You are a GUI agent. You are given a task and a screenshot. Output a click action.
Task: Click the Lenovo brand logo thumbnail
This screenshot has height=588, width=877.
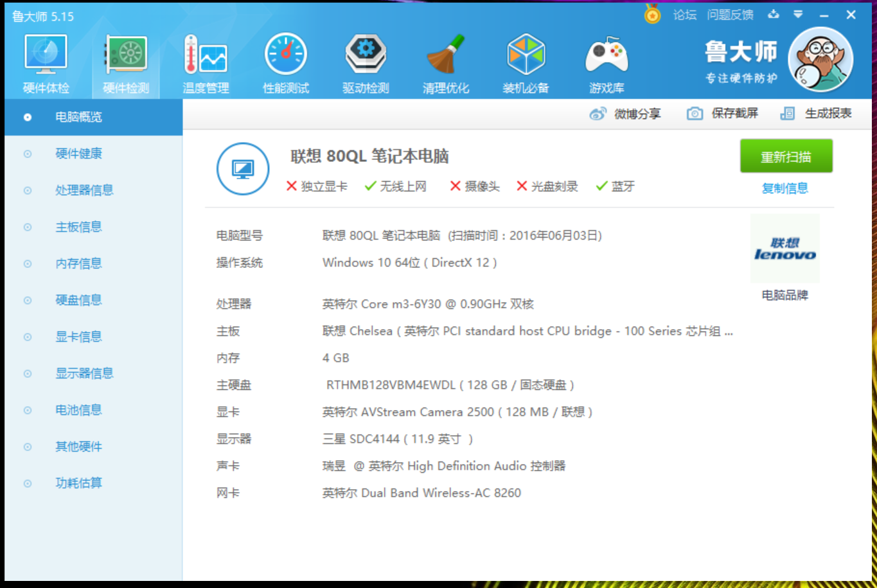[784, 249]
